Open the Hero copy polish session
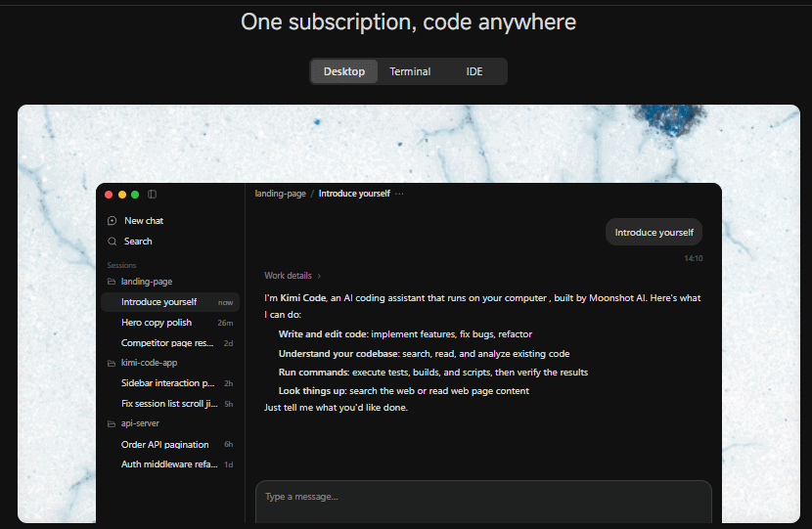Screen dimensions: 812x529 (x=170, y=323)
